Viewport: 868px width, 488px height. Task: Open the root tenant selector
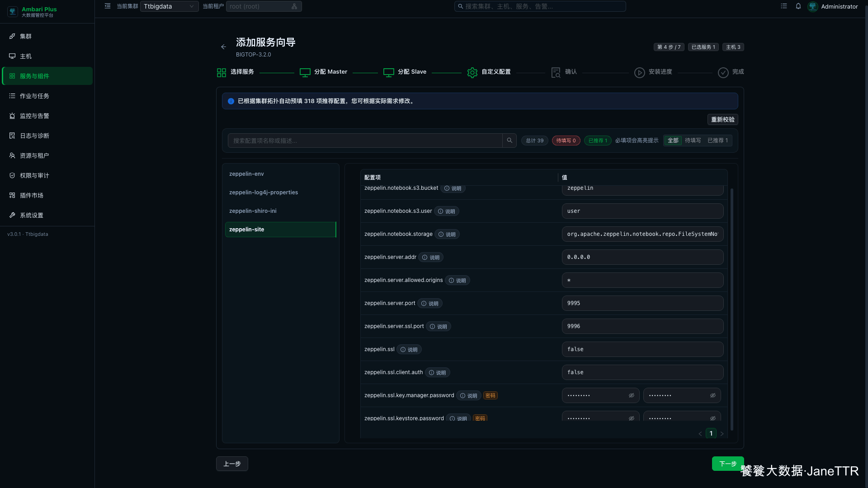264,6
